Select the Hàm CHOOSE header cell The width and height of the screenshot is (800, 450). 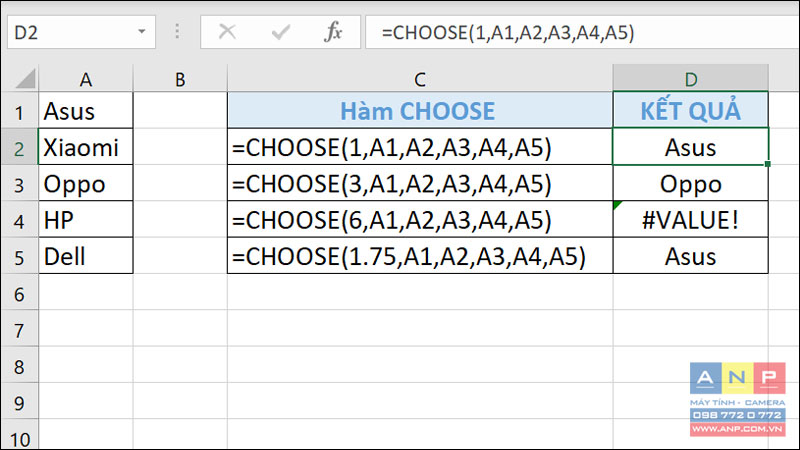tap(419, 110)
